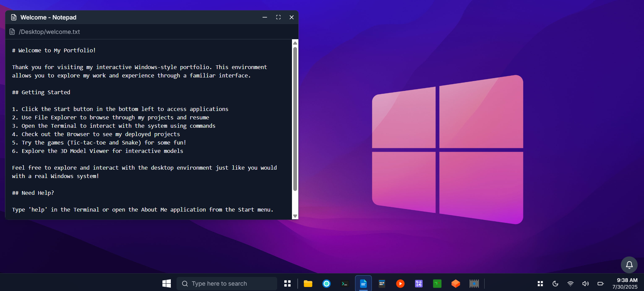Open the blue circle Browser taskbar icon

tap(327, 284)
